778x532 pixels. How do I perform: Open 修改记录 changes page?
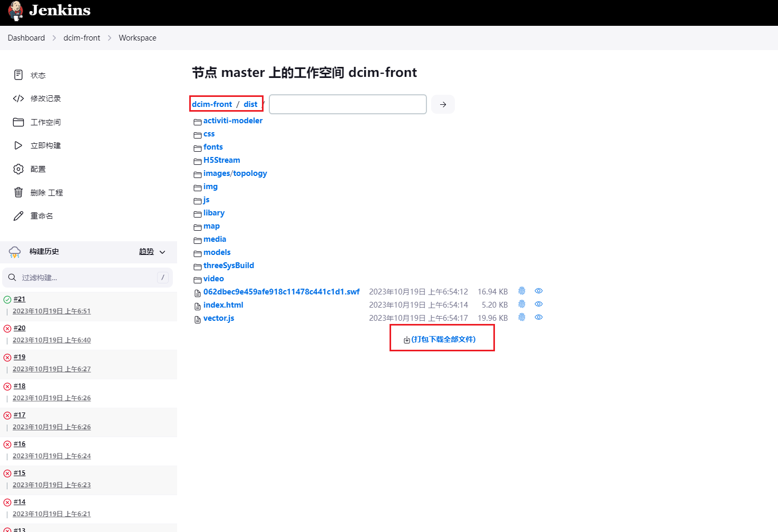(46, 98)
